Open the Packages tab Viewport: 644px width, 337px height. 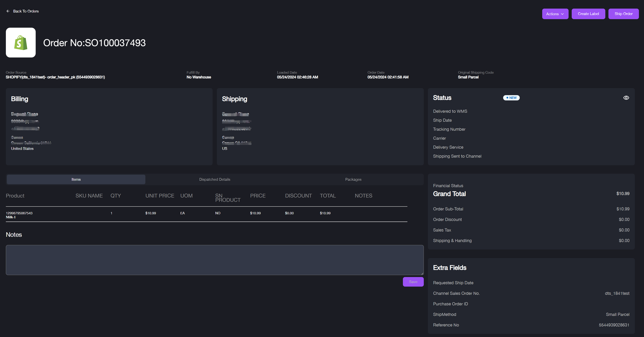(x=353, y=180)
